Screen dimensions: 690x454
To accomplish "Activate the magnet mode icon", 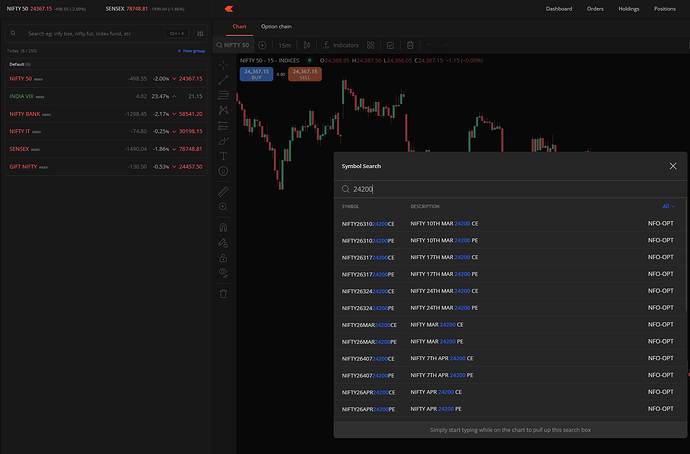I will tap(223, 226).
